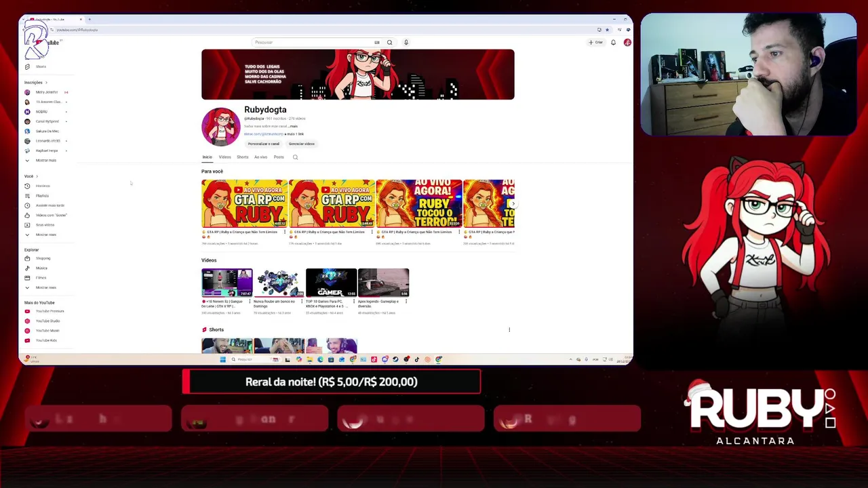Click into the Pesquisar search field
The width and height of the screenshot is (868, 488).
click(311, 42)
